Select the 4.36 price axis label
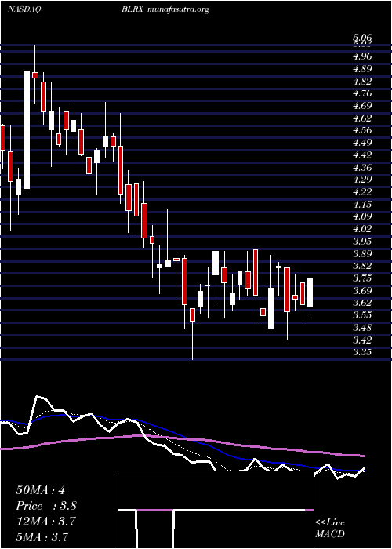Image resolution: width=392 pixels, height=549 pixels. click(361, 167)
